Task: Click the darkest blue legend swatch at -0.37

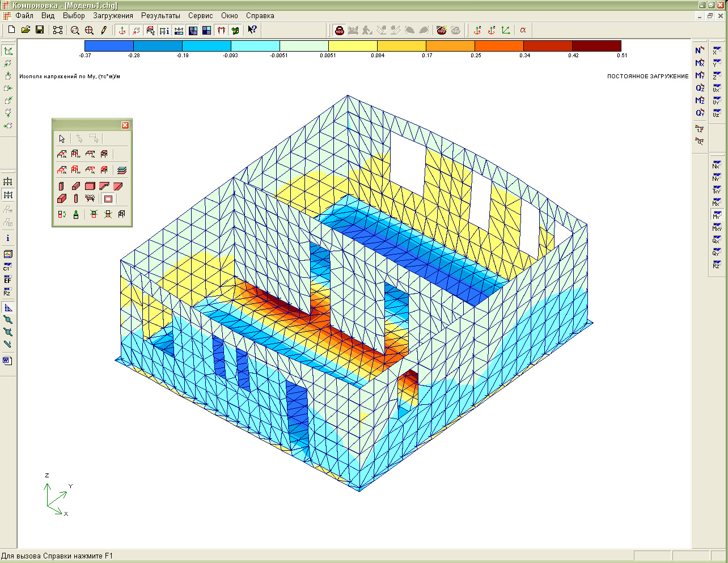Action: click(109, 46)
